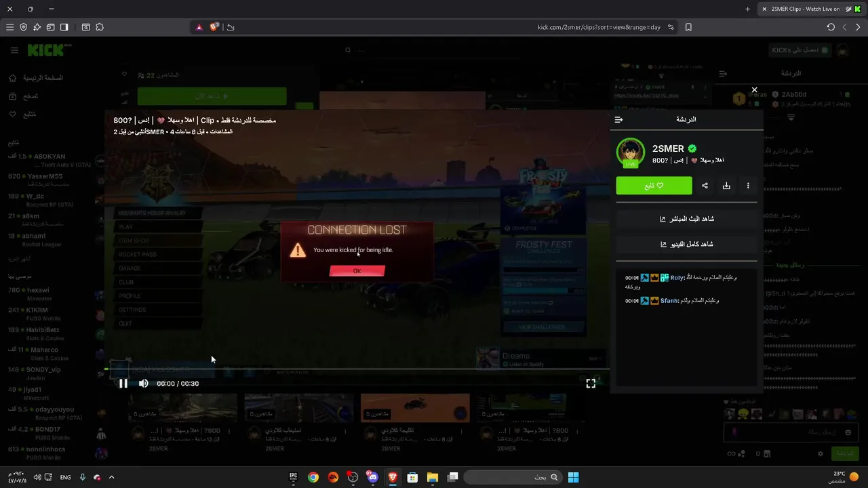Image resolution: width=868 pixels, height=488 pixels.
Task: Open Brave wallet icon in toolbar
Action: pyautogui.click(x=50, y=27)
